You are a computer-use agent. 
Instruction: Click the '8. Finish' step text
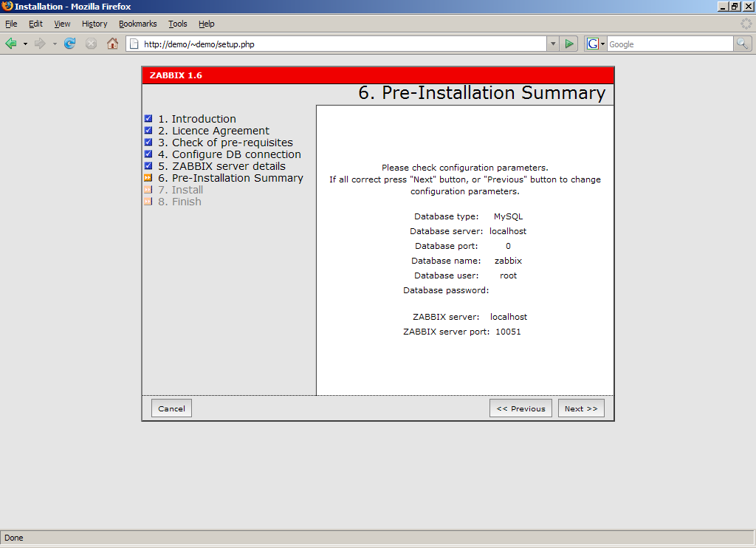[x=180, y=202]
